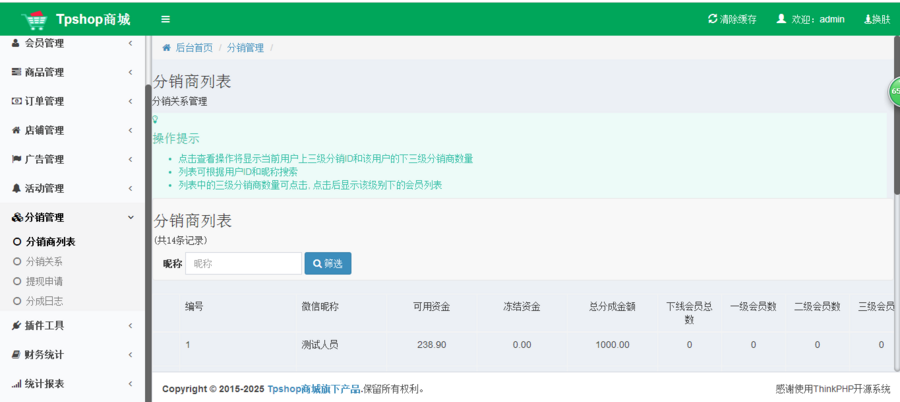Viewport: 900px width, 402px height.
Task: Expand the 订单管理 chevron arrow
Action: [130, 101]
